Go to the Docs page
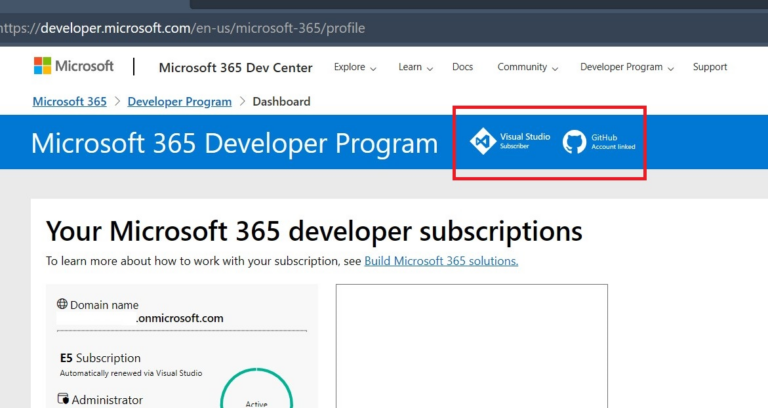 (462, 67)
